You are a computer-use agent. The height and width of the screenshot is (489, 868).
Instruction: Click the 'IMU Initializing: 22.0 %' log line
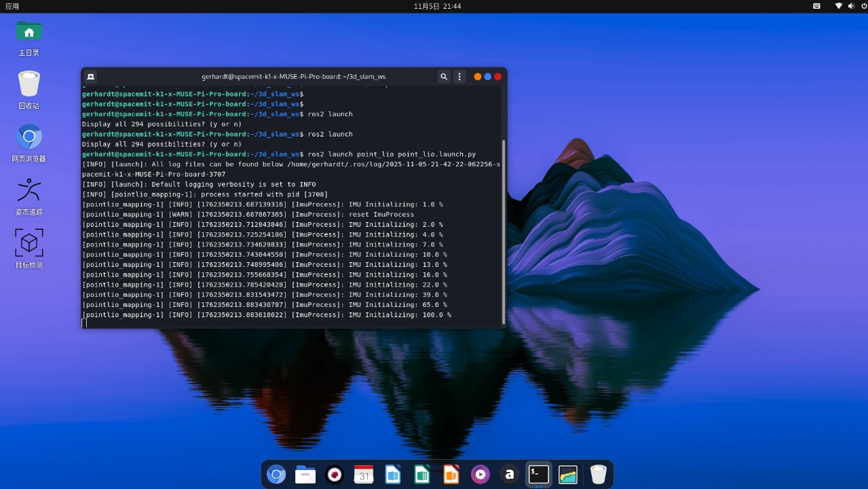264,285
